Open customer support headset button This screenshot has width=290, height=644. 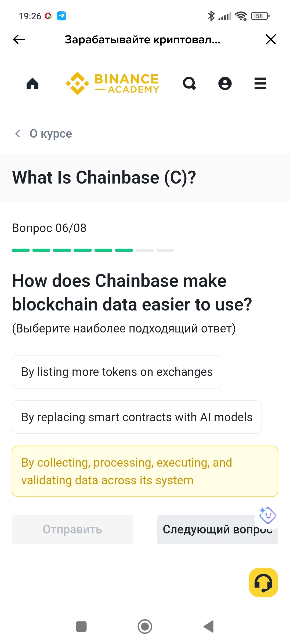pyautogui.click(x=263, y=582)
